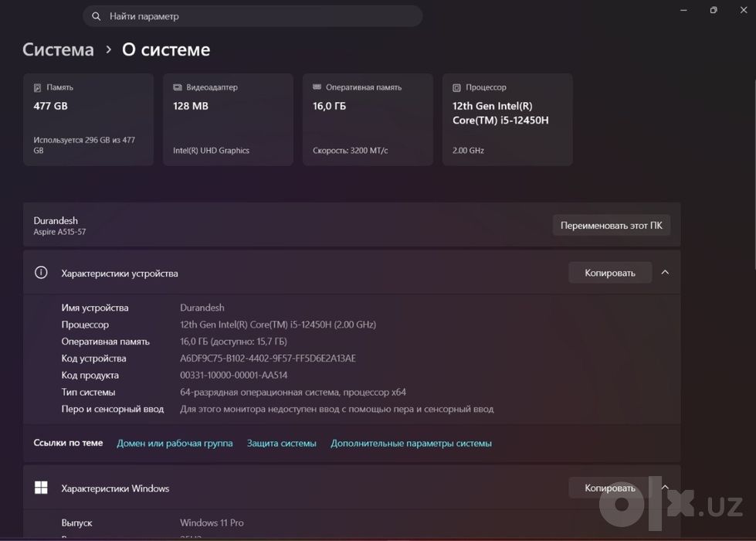Go back to "Система" breadcrumb
This screenshot has height=541, width=756.
pyautogui.click(x=58, y=49)
